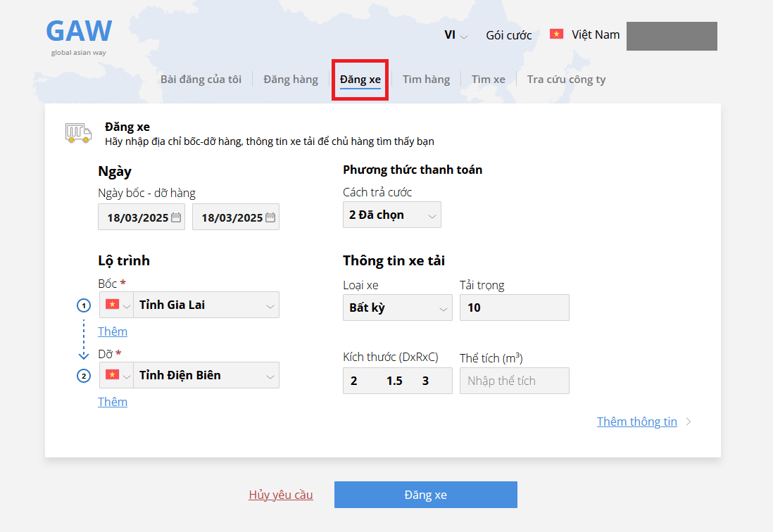773x532 pixels.
Task: Open the end date calendar icon
Action: [x=270, y=217]
